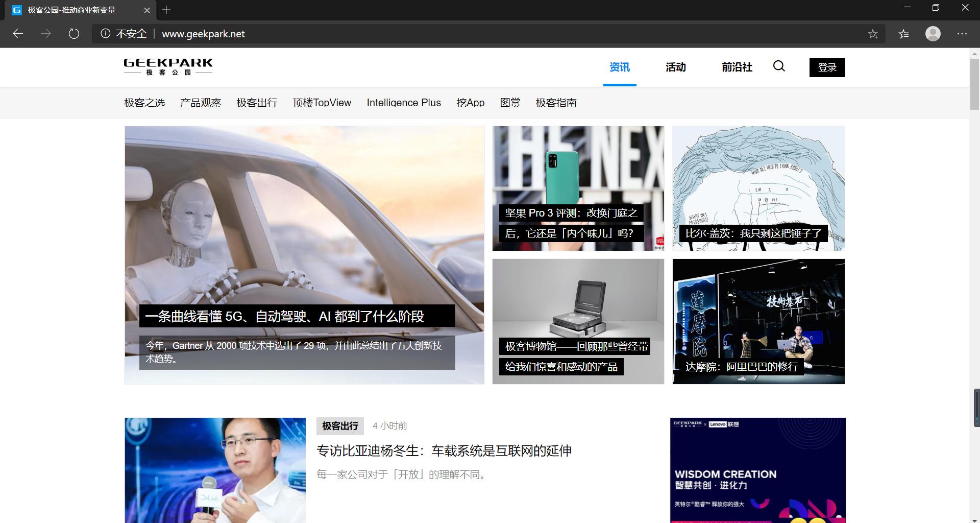Open the 极客博物馆 article tile
Viewport: 980px width, 523px height.
(578, 321)
